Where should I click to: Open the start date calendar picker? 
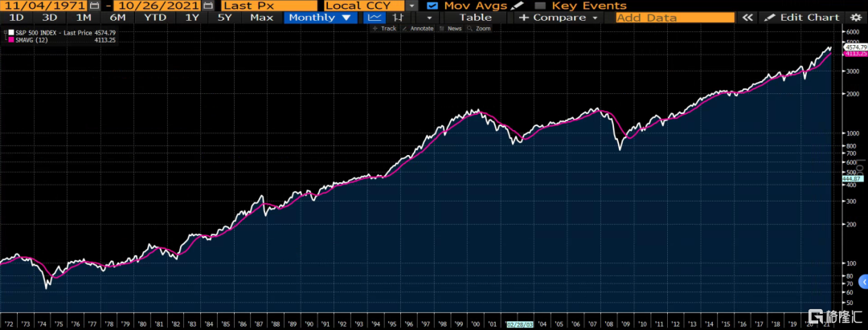pos(96,6)
